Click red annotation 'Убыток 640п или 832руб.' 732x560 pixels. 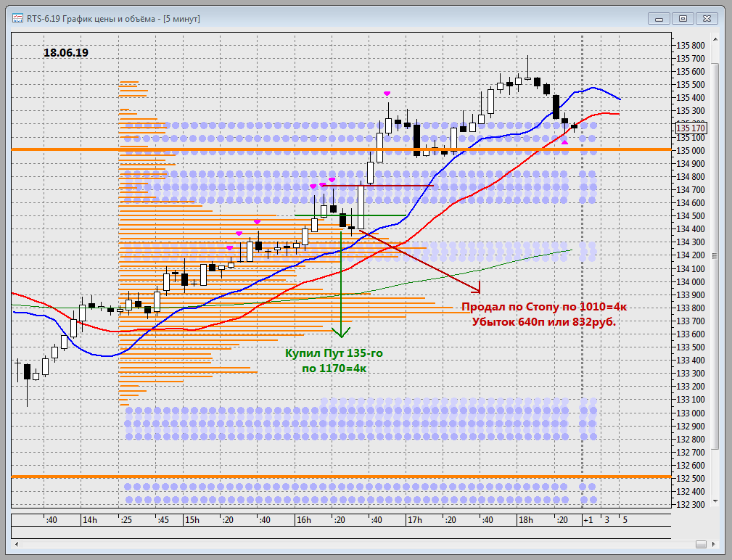[544, 321]
